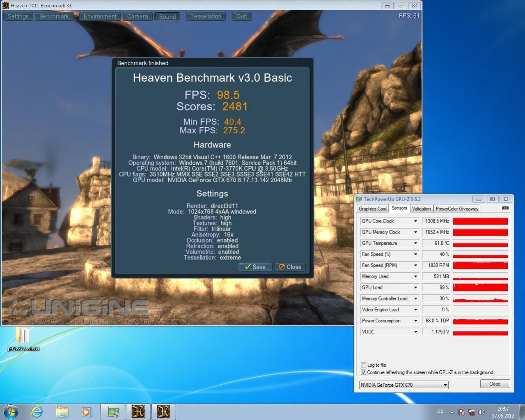Click the network tray icon
The height and width of the screenshot is (420, 525).
coord(472,412)
